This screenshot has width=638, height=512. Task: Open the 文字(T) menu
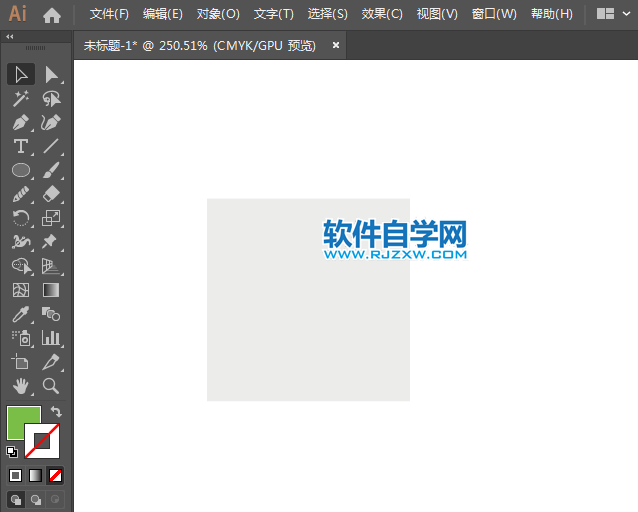click(273, 14)
